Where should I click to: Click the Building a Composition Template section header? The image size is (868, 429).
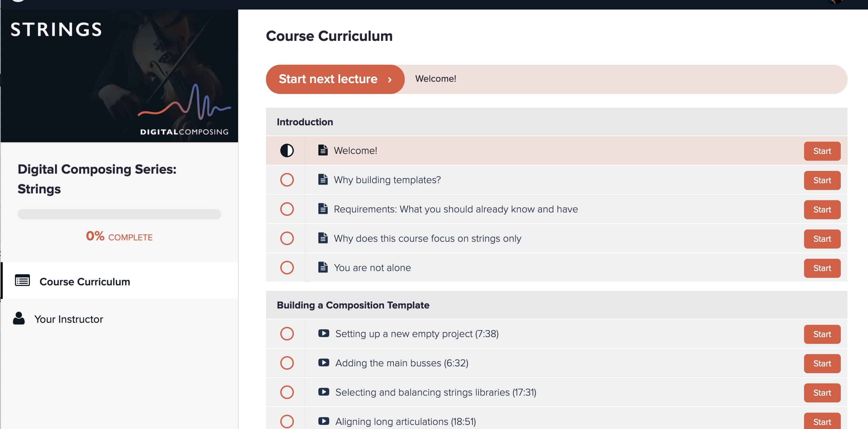click(556, 305)
